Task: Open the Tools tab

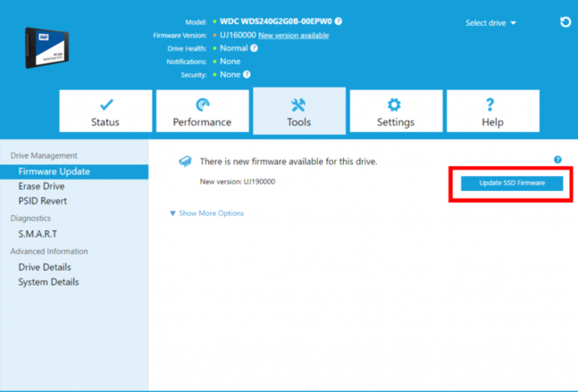Action: coord(299,111)
